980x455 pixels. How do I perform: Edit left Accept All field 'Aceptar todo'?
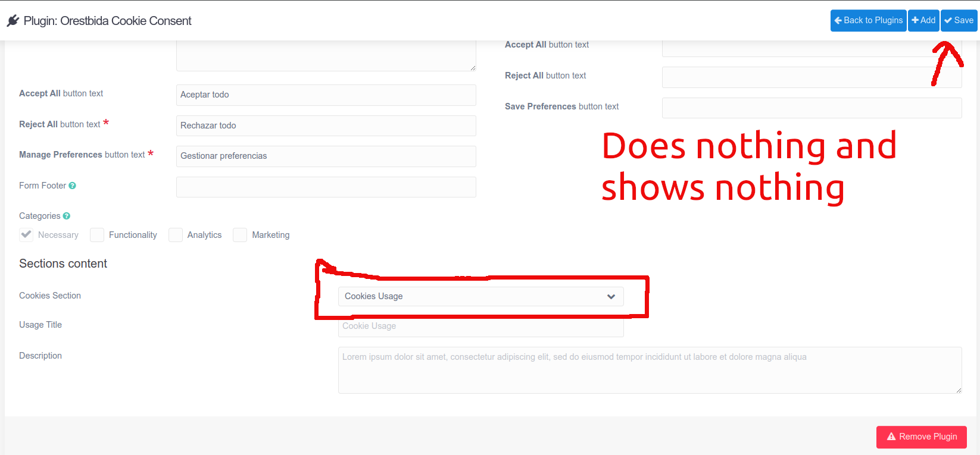point(326,95)
